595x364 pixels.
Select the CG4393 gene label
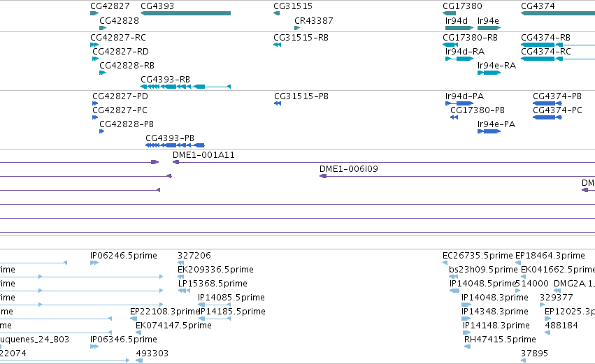tap(157, 6)
